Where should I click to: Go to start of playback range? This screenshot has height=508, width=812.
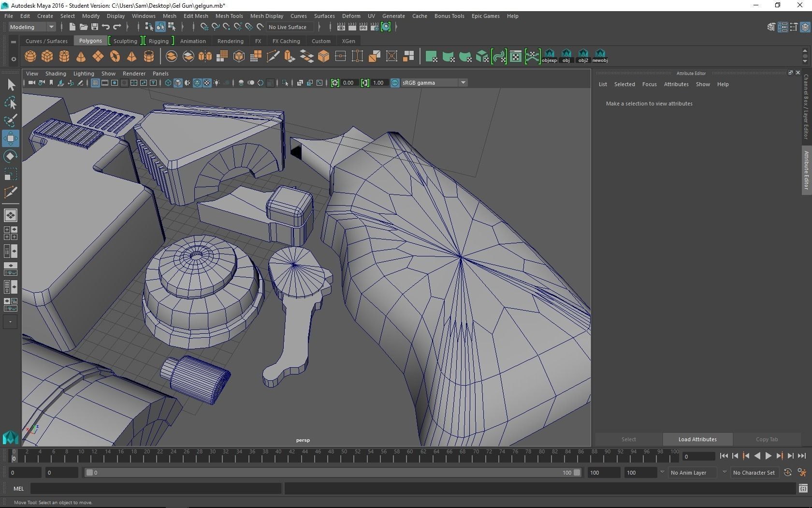tap(724, 456)
